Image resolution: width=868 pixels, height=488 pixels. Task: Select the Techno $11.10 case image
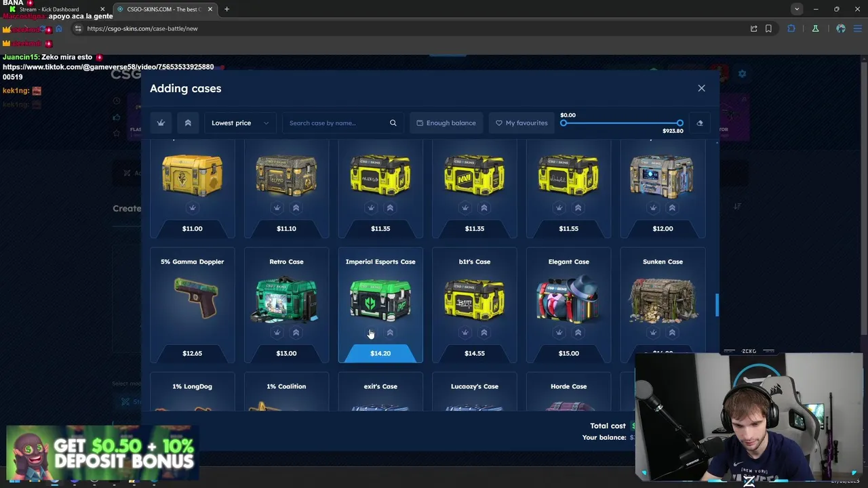(x=286, y=176)
